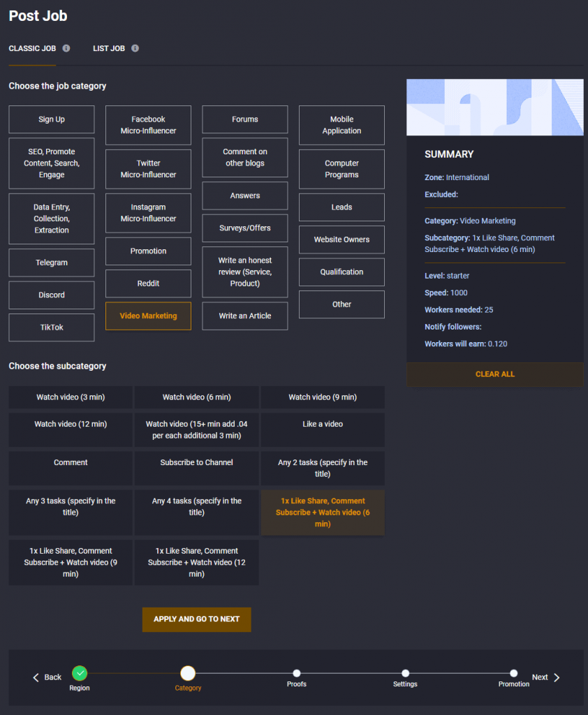Click CLEAR ALL in the summary panel
The height and width of the screenshot is (715, 588).
(494, 374)
